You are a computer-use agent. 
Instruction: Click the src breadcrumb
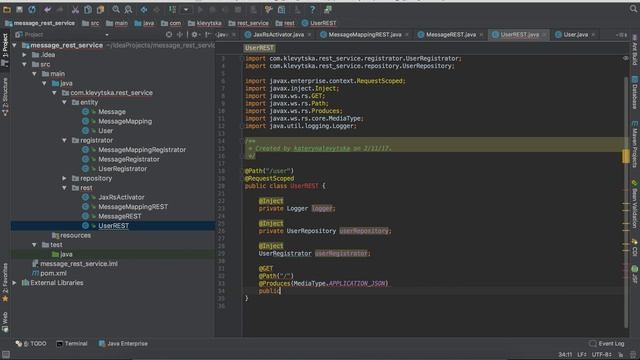(91, 23)
